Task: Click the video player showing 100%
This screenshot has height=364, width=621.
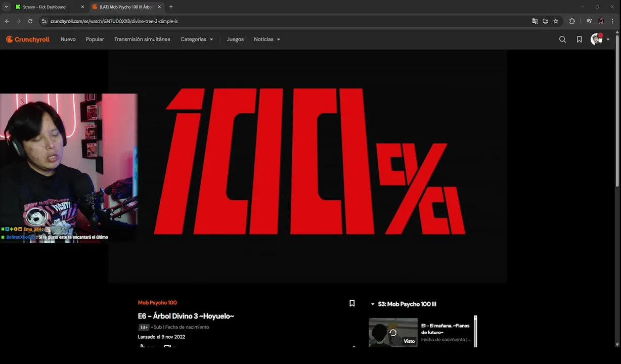Action: [x=307, y=166]
